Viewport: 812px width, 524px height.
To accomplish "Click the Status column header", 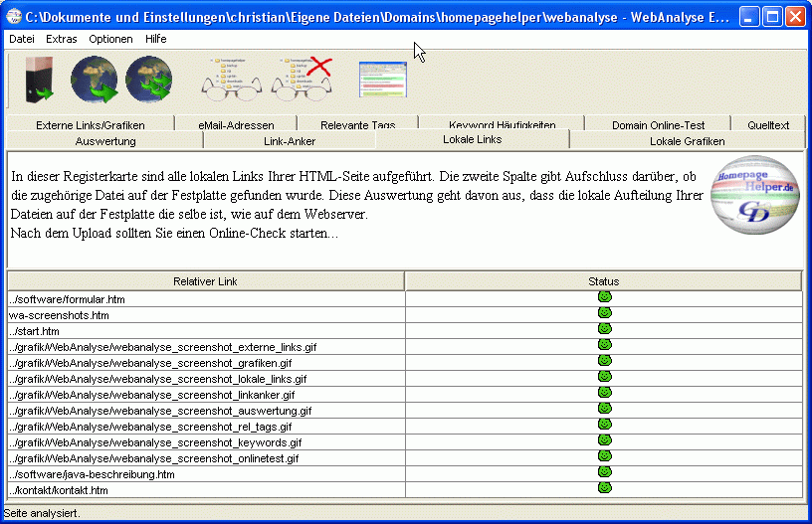I will coord(603,281).
